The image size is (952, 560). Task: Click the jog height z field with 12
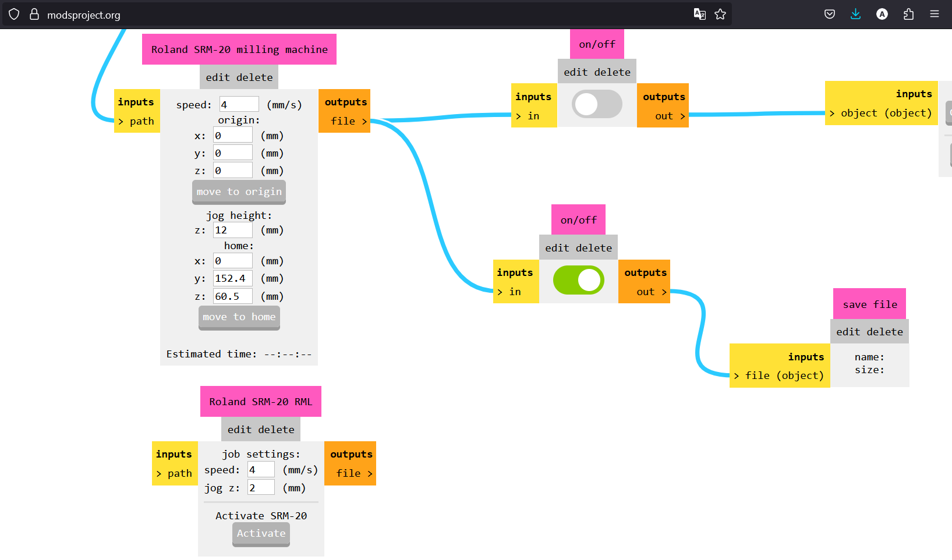click(232, 230)
